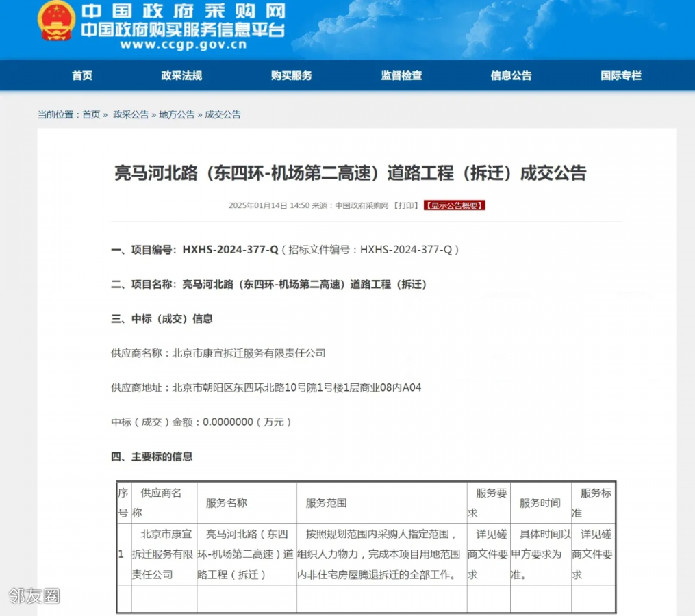Click the 中国政府采购网 source link beside the date
Screen dimensions: 695x616
pyautogui.click(x=362, y=205)
